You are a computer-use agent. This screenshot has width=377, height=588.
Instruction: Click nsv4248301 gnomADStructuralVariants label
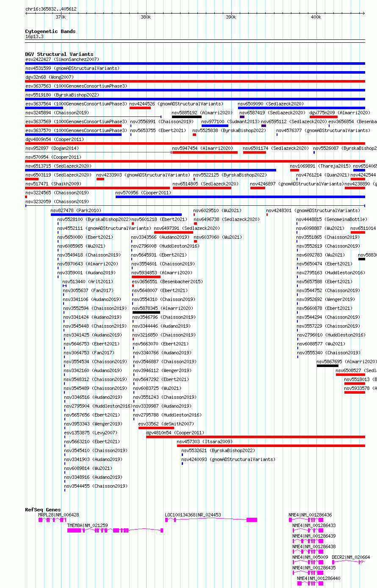(x=313, y=210)
